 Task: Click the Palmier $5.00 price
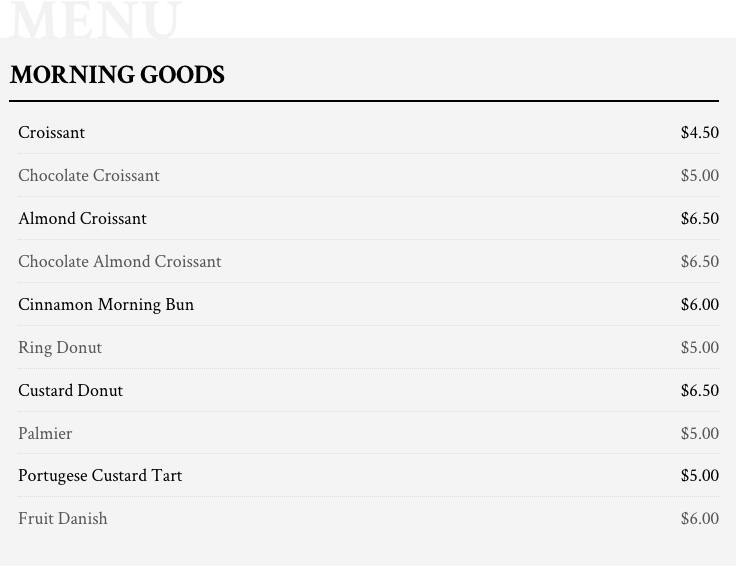(x=700, y=433)
